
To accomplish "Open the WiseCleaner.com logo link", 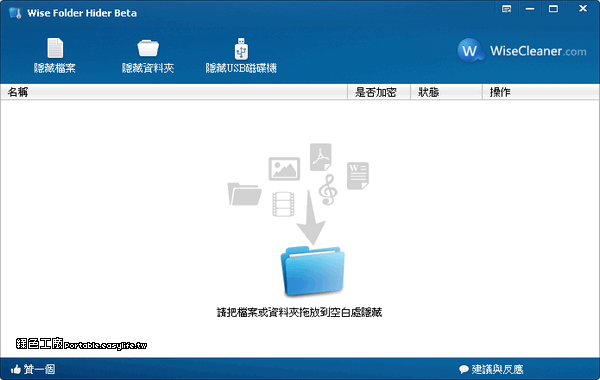I will coord(522,51).
